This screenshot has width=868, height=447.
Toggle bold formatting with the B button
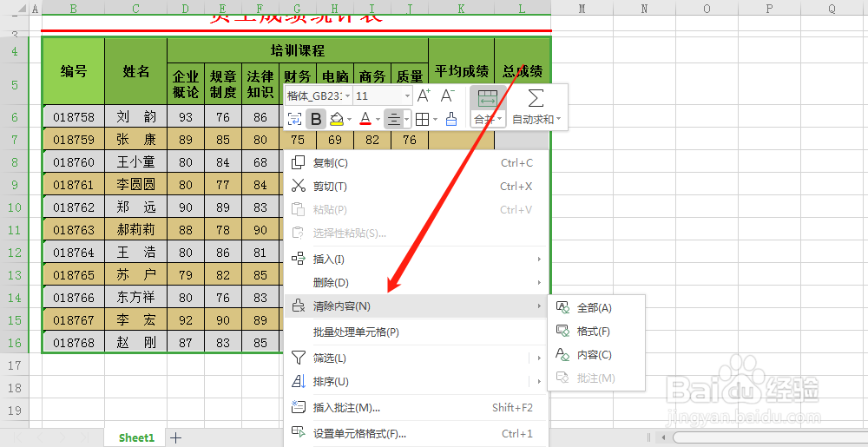(316, 119)
